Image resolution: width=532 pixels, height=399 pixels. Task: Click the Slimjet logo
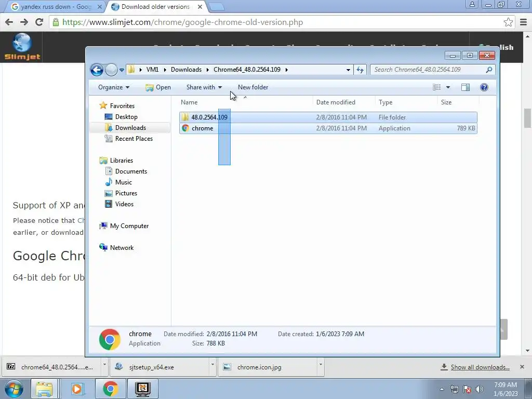point(22,47)
